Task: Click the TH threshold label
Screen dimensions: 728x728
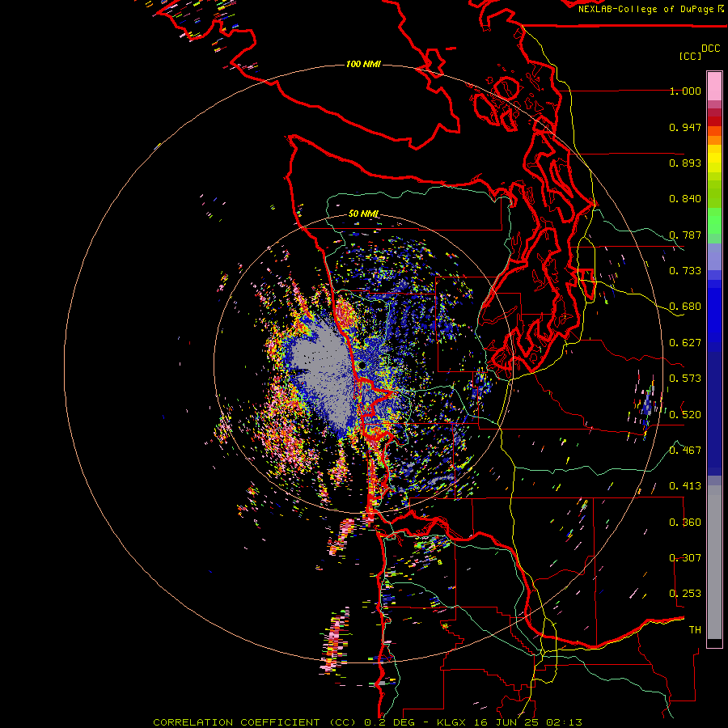Action: [695, 630]
